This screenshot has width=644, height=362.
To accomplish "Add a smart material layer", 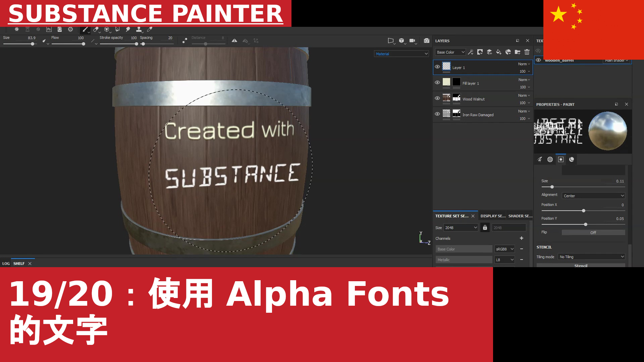I will pyautogui.click(x=508, y=52).
